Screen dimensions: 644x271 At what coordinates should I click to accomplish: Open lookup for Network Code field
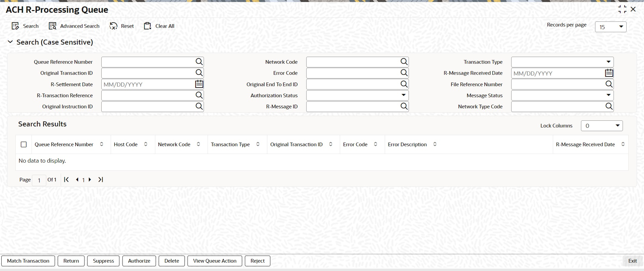coord(404,62)
